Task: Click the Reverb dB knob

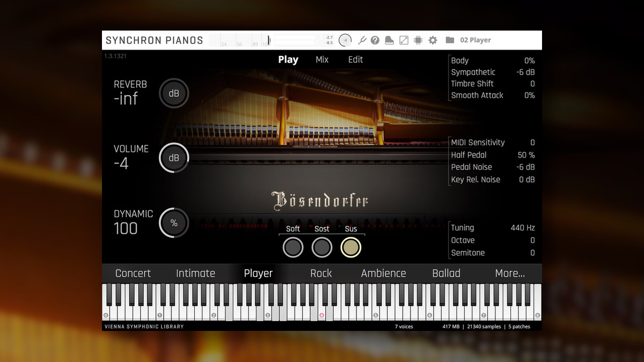Action: point(174,93)
